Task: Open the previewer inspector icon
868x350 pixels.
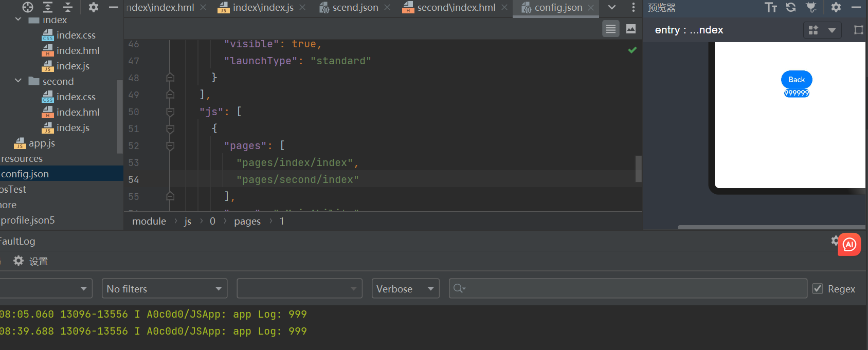Action: point(811,7)
